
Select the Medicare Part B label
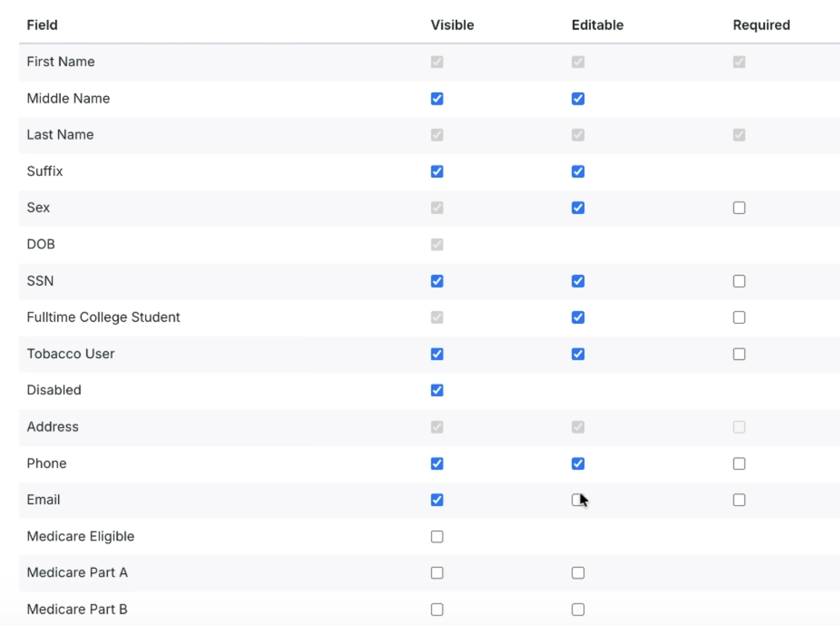pyautogui.click(x=77, y=609)
